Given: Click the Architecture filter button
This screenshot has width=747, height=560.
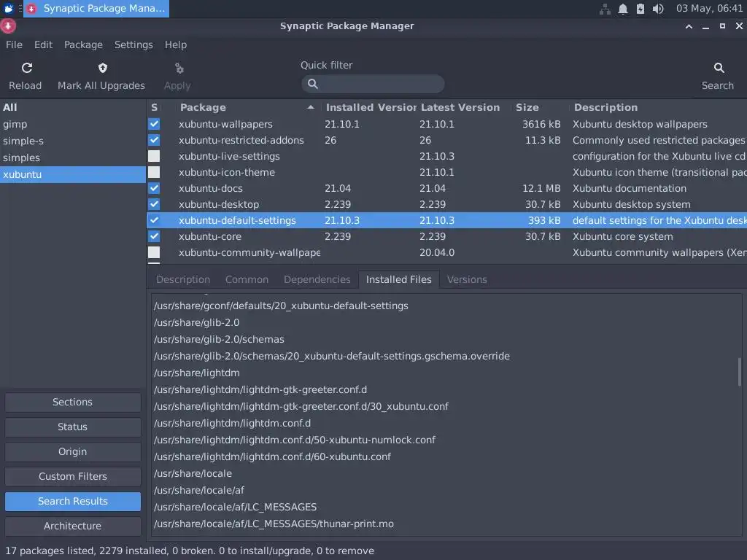Looking at the screenshot, I should [73, 526].
